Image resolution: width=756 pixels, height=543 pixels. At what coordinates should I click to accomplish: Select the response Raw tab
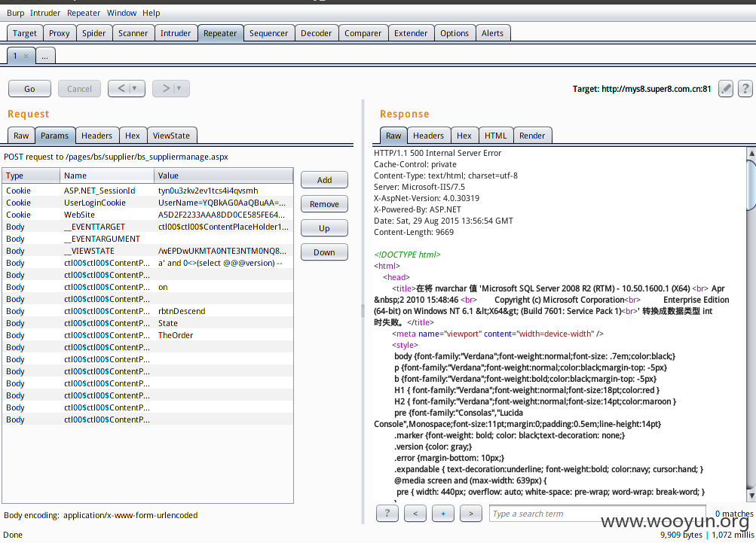pyautogui.click(x=393, y=136)
